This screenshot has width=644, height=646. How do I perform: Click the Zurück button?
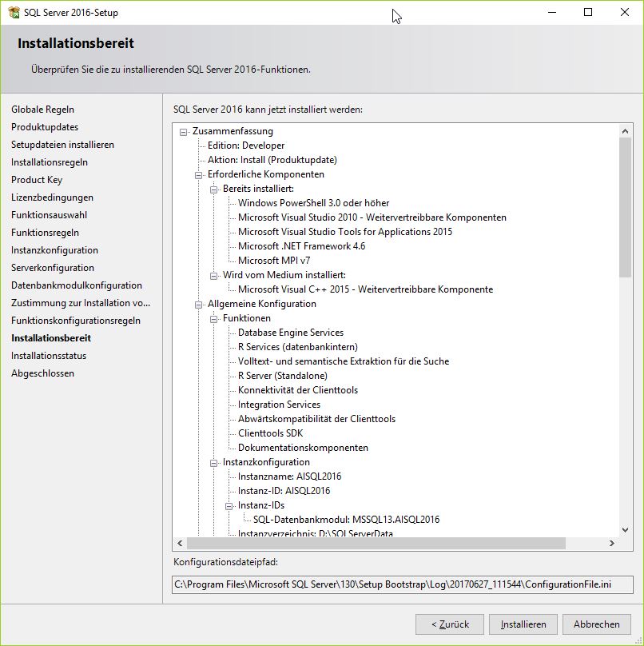[450, 624]
